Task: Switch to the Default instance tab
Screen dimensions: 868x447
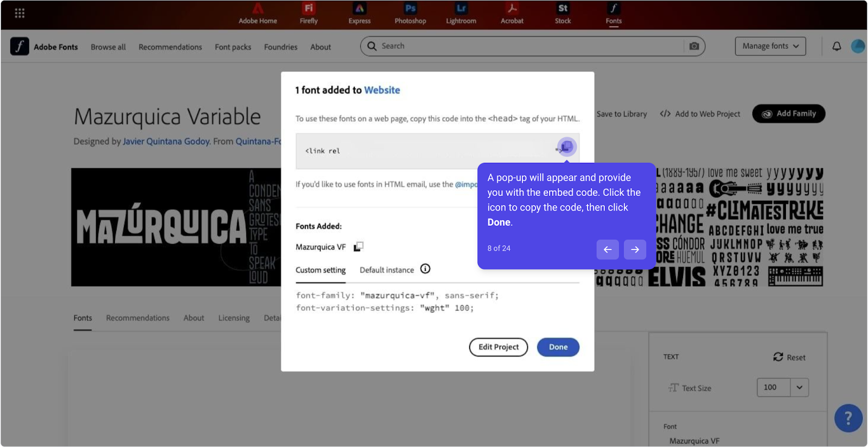Action: point(386,270)
